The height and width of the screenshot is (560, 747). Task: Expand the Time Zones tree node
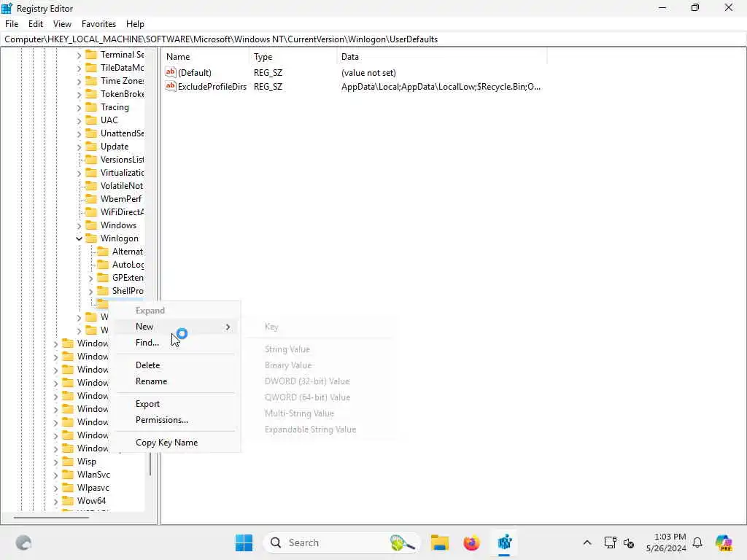79,82
